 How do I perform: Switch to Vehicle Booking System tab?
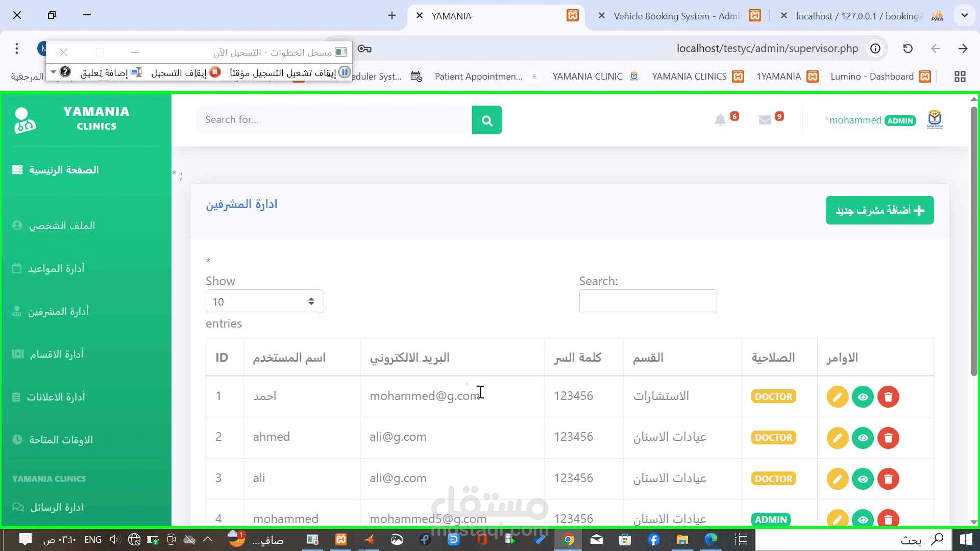click(x=676, y=16)
